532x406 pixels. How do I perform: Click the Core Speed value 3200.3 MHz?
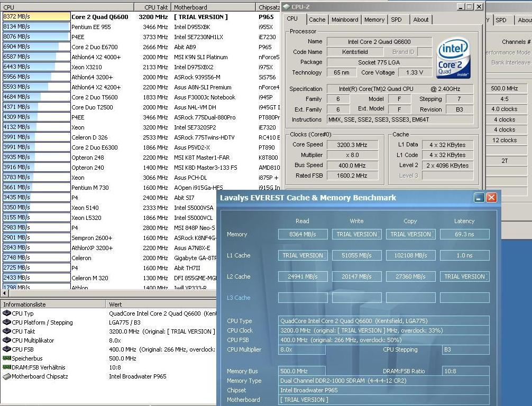pos(352,145)
